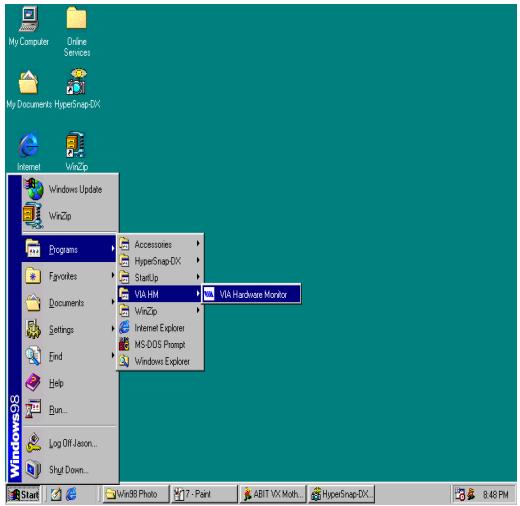This screenshot has height=506, width=520.
Task: Switch to ABIT VX Moth... taskbar button
Action: (273, 494)
